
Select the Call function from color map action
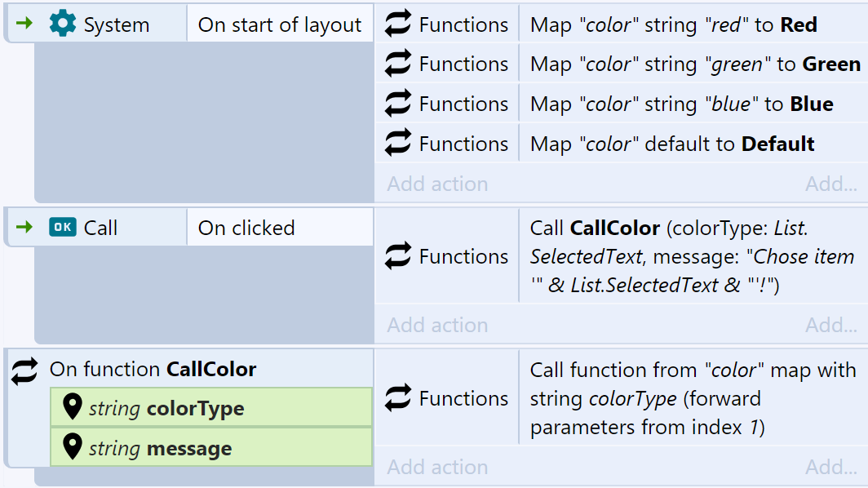[693, 398]
